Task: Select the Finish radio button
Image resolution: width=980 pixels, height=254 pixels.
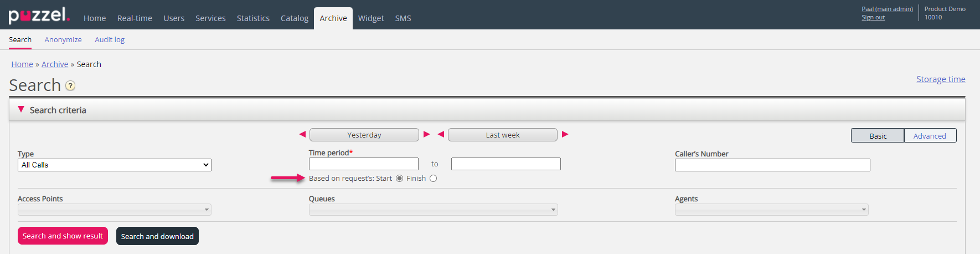Action: pos(433,179)
